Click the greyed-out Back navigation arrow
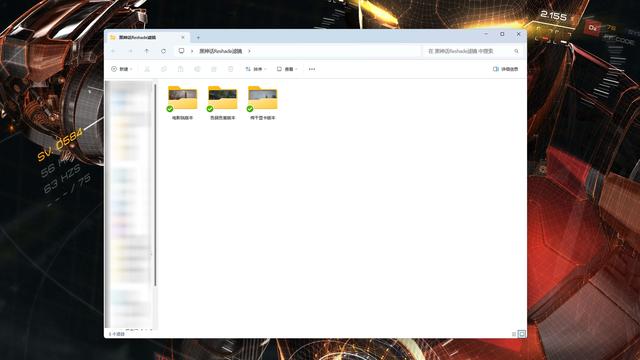The height and width of the screenshot is (360, 640). pyautogui.click(x=113, y=51)
